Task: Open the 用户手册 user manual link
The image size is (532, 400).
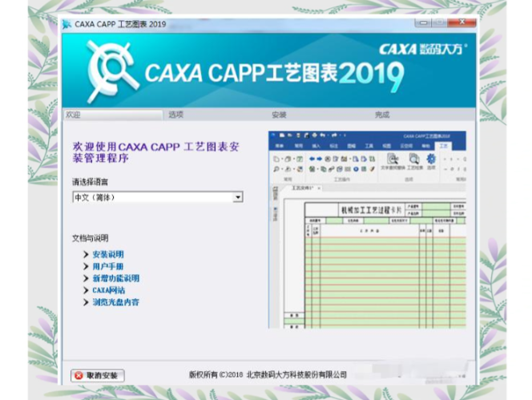Action: point(108,266)
